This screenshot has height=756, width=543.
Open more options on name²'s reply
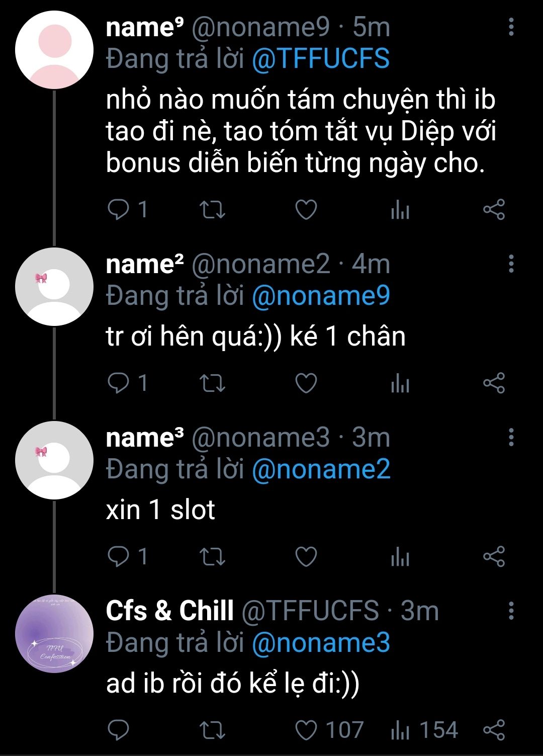pyautogui.click(x=511, y=264)
